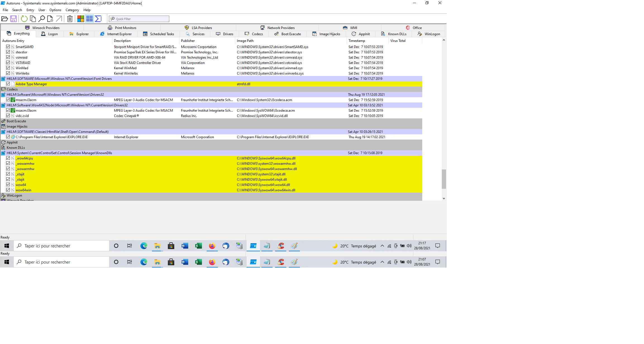This screenshot has width=644, height=344.
Task: Click the vertical scrollbar thumb in the list
Action: coord(444,179)
